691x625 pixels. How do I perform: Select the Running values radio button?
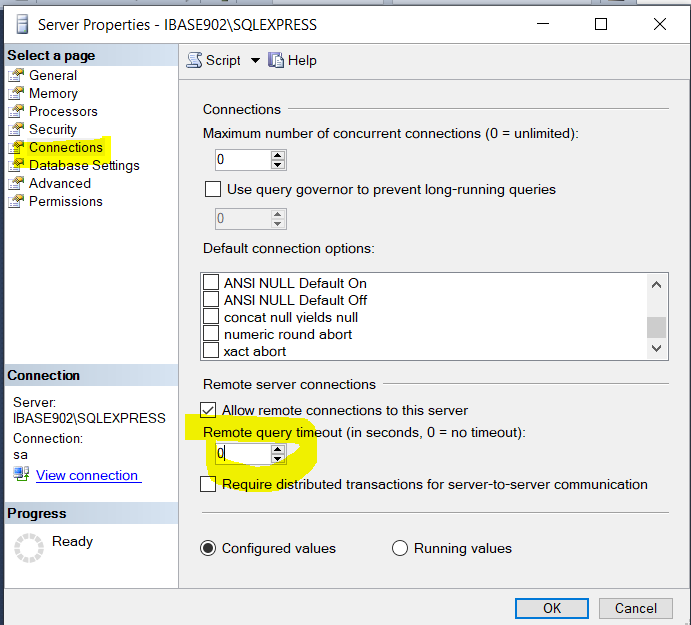pos(400,548)
